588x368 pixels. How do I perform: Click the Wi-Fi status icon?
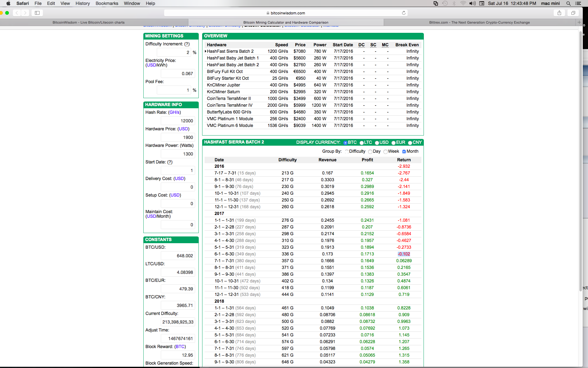tap(463, 3)
